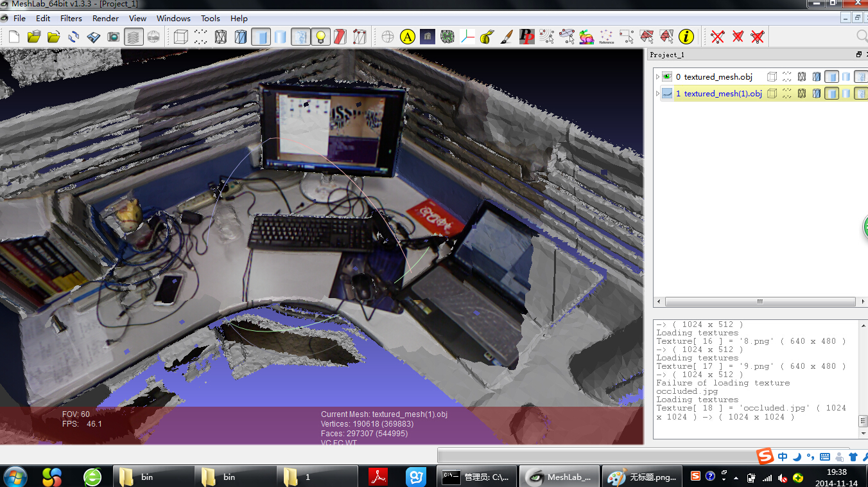
Task: Open the Paint 无标题.png taskbar window
Action: click(x=642, y=477)
